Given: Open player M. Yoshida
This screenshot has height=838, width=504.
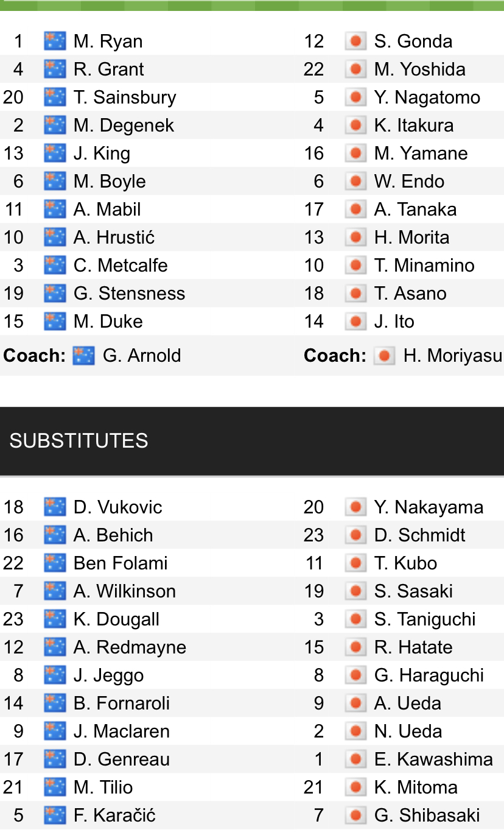Looking at the screenshot, I should pos(419,69).
